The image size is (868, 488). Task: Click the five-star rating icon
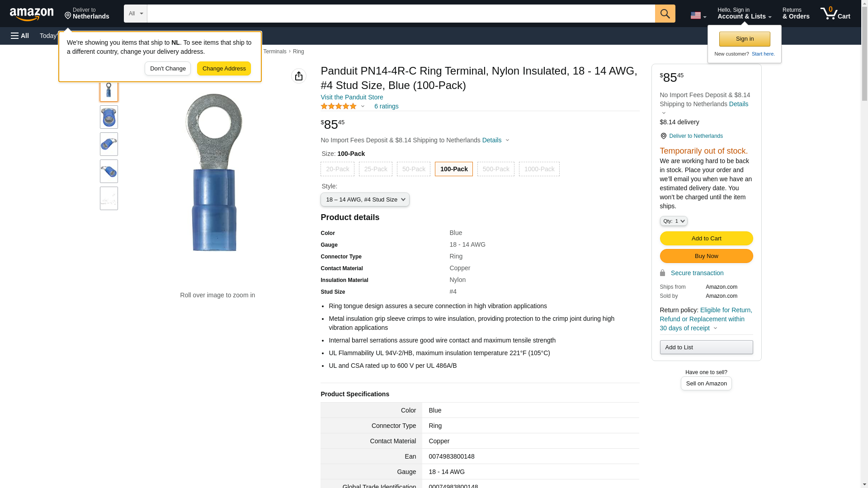(x=339, y=106)
